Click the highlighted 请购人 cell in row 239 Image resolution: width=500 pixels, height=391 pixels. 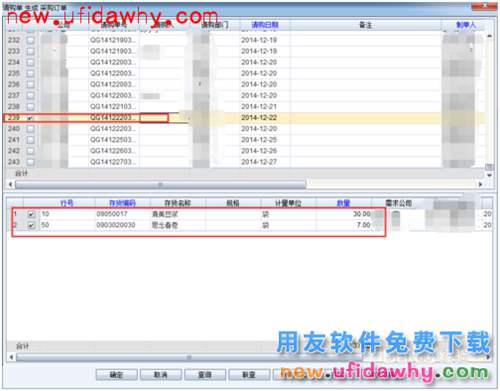(x=154, y=118)
